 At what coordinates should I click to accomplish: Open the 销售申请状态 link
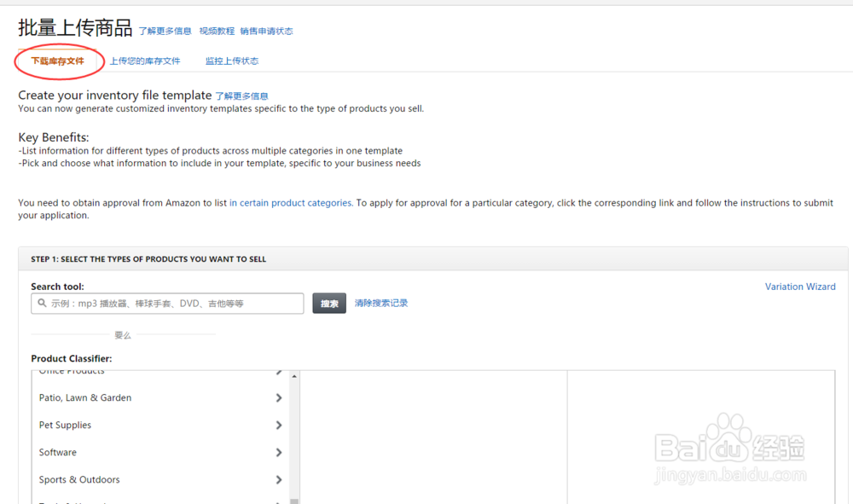266,31
